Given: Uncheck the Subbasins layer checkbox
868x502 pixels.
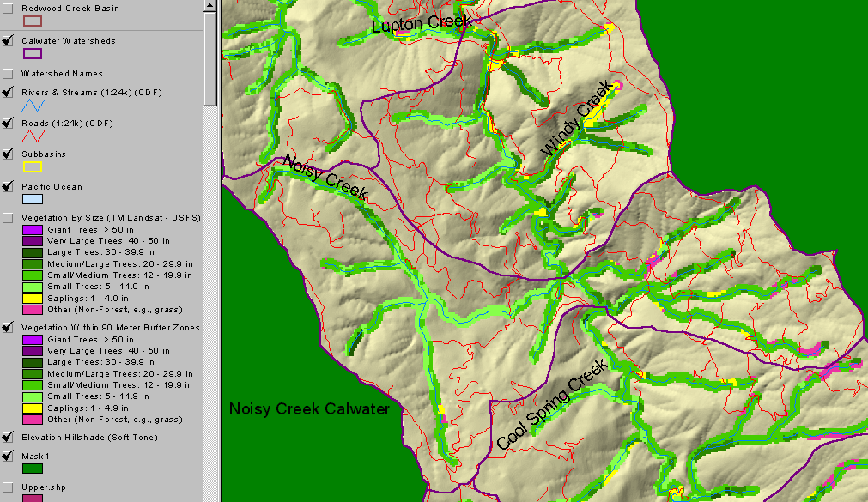Looking at the screenshot, I should pos(8,154).
